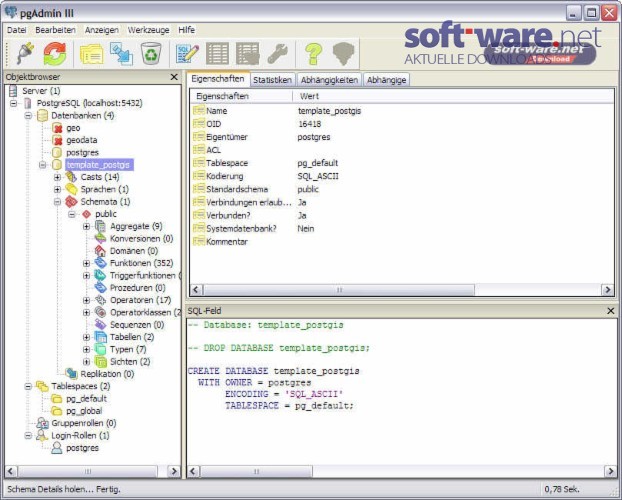Click the grey guru hint icon
Screen dimensions: 622x500
343,53
